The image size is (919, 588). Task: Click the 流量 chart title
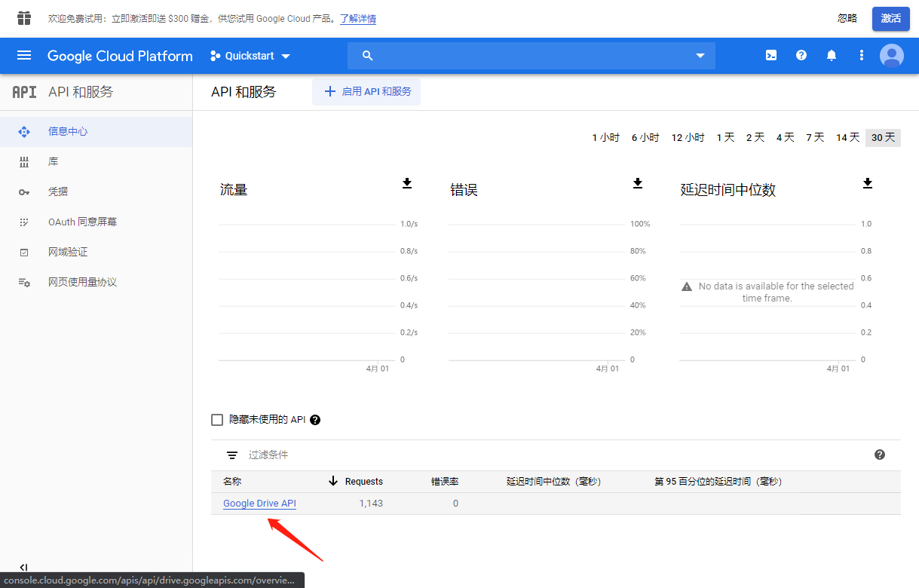point(234,190)
